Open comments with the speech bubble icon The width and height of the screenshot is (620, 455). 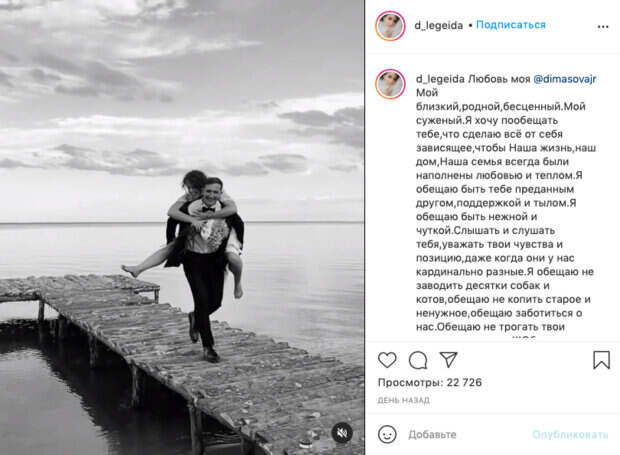point(418,360)
